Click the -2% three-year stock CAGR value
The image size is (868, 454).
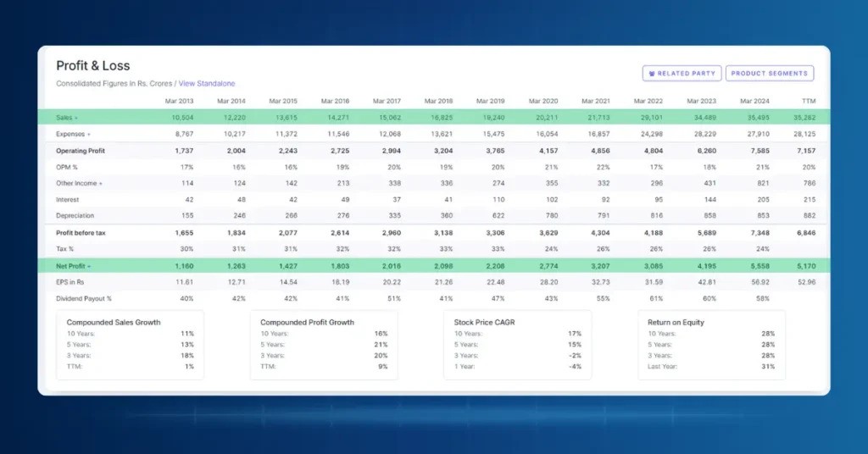click(x=575, y=356)
